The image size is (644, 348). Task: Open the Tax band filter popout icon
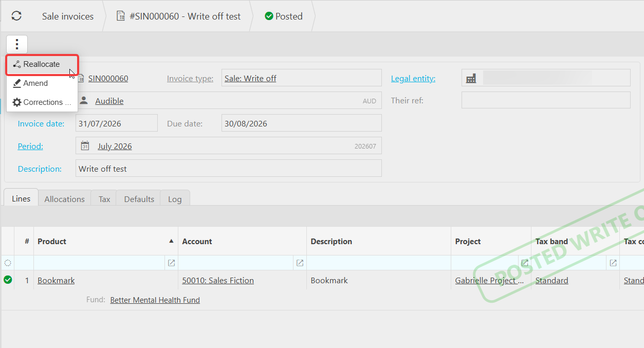click(613, 263)
